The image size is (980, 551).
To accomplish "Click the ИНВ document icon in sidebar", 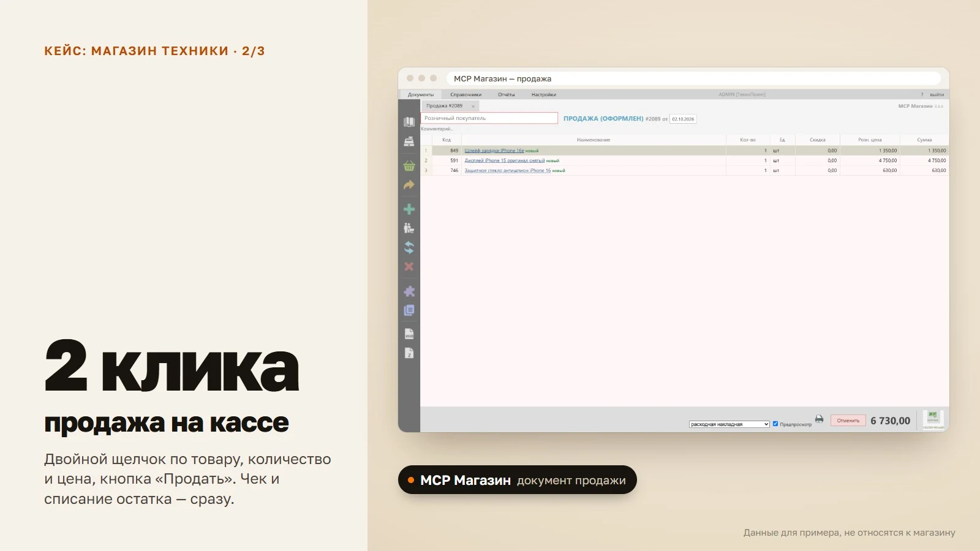I will click(409, 334).
